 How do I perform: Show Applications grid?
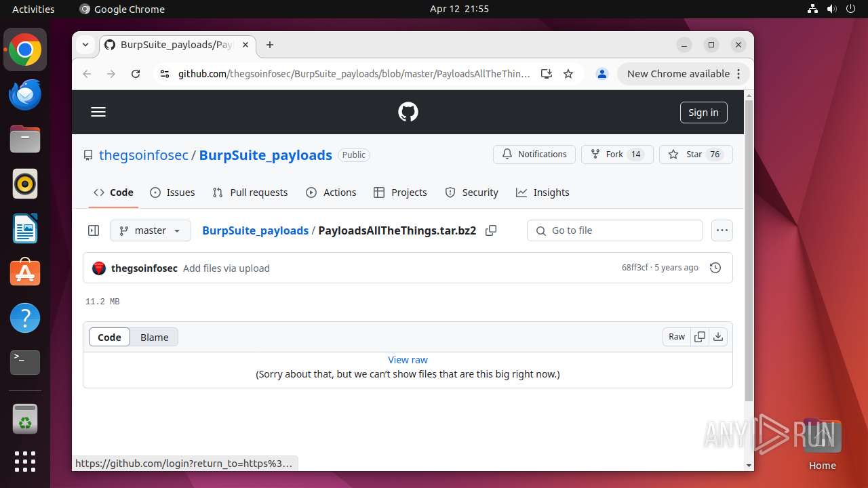[x=25, y=462]
